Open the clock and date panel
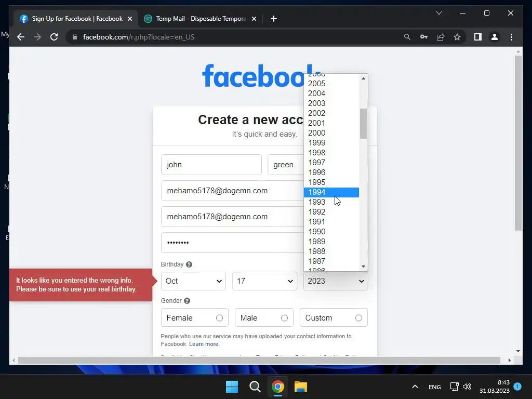Image resolution: width=532 pixels, height=399 pixels. [x=495, y=387]
